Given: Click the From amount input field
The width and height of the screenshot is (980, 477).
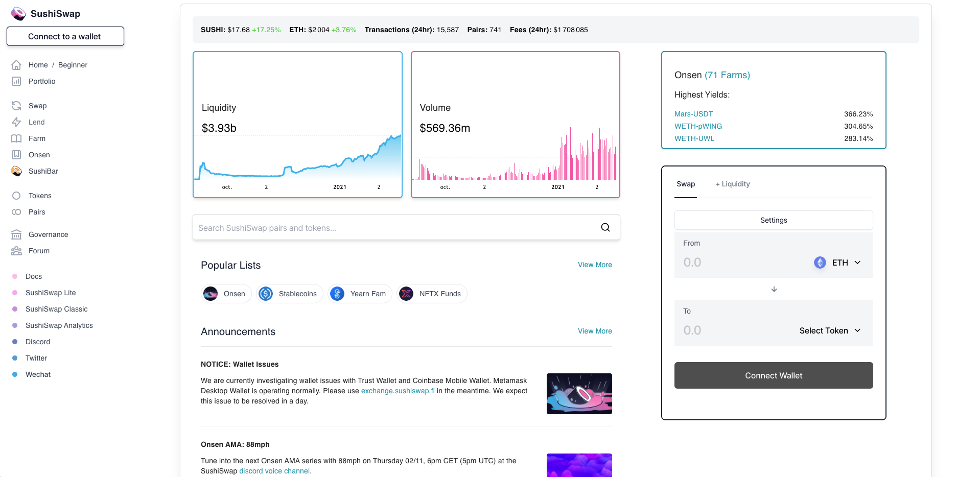Looking at the screenshot, I should 743,263.
